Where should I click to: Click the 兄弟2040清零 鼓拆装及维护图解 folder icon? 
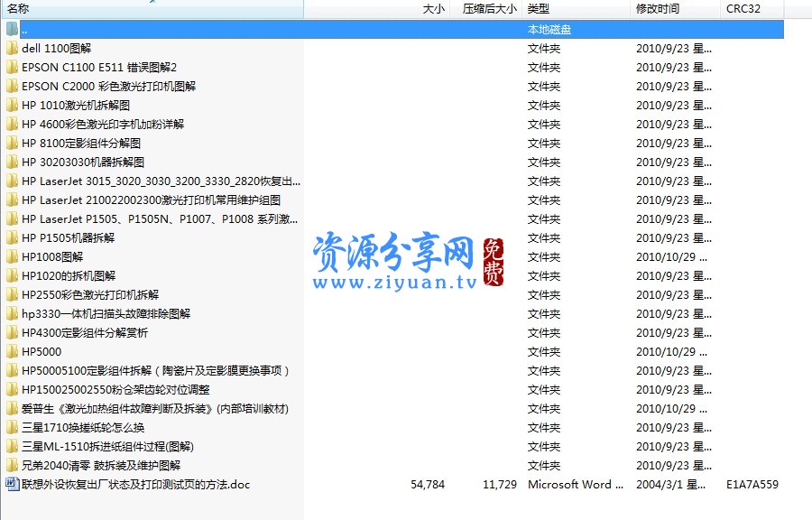(12, 465)
